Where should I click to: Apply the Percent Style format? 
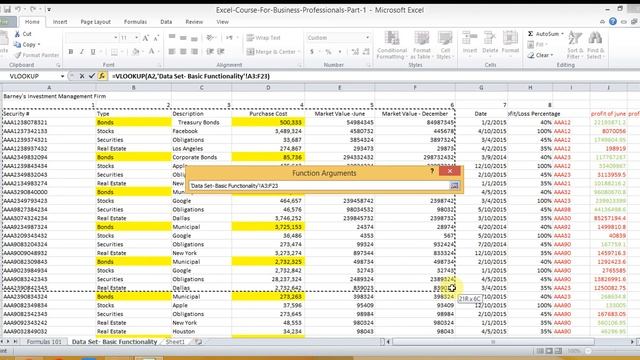(328, 52)
